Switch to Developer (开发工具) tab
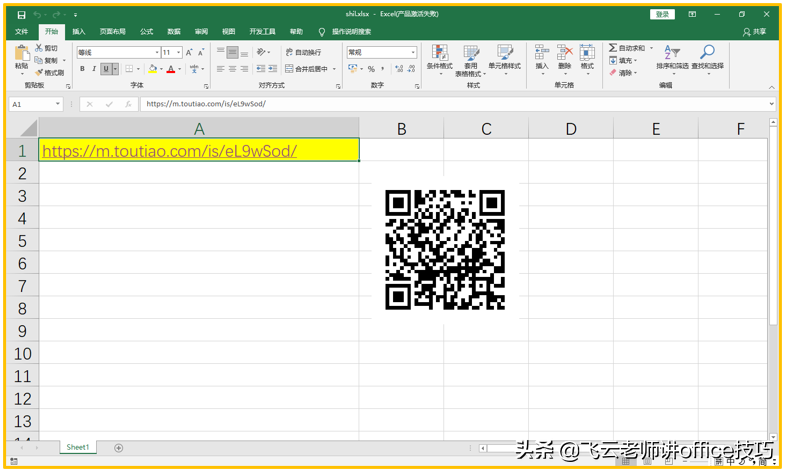 (x=263, y=32)
